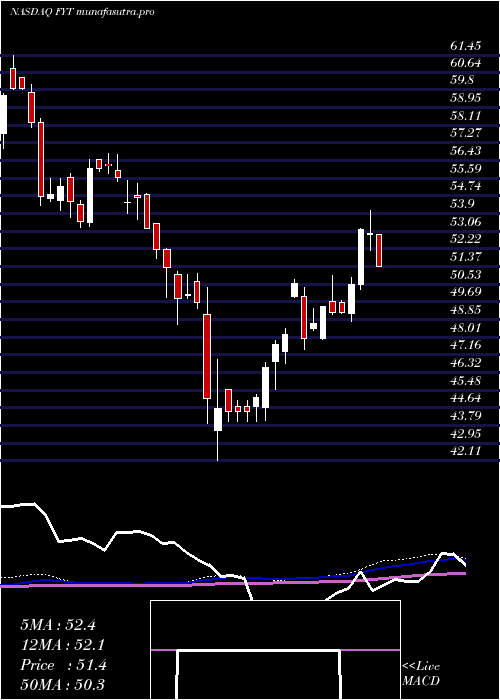This screenshot has width=500, height=700.
Task: Click the last red candlestick on the right
Action: tap(379, 250)
